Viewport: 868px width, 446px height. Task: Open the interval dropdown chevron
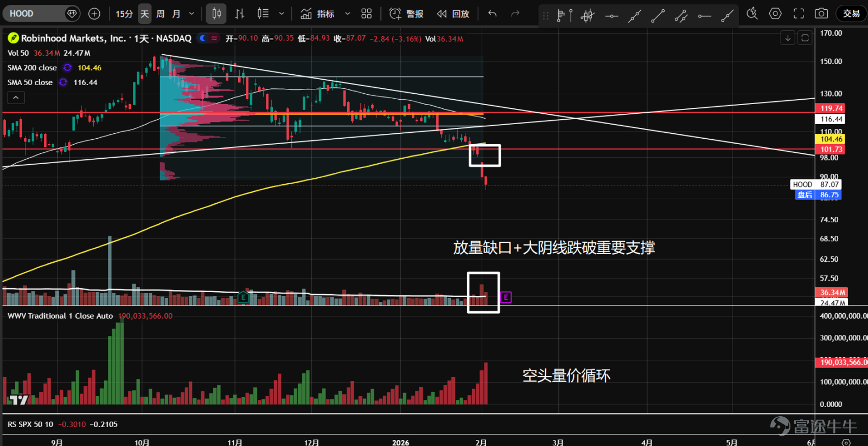(192, 14)
